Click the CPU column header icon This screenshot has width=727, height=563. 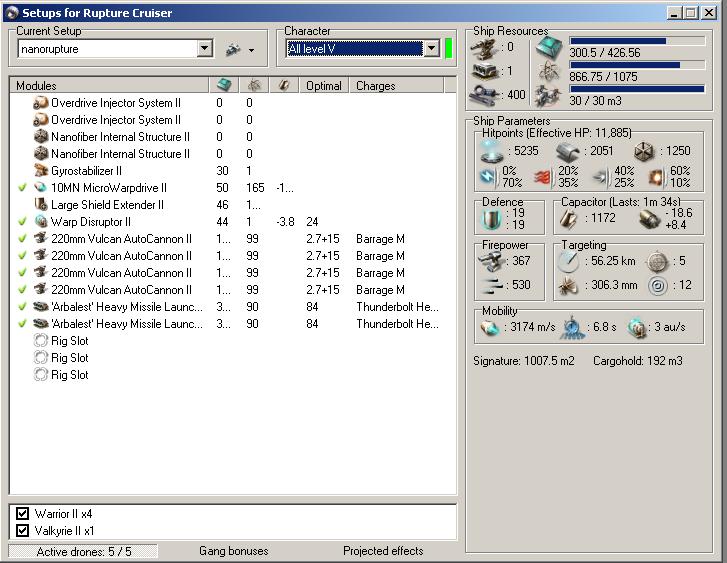click(224, 85)
